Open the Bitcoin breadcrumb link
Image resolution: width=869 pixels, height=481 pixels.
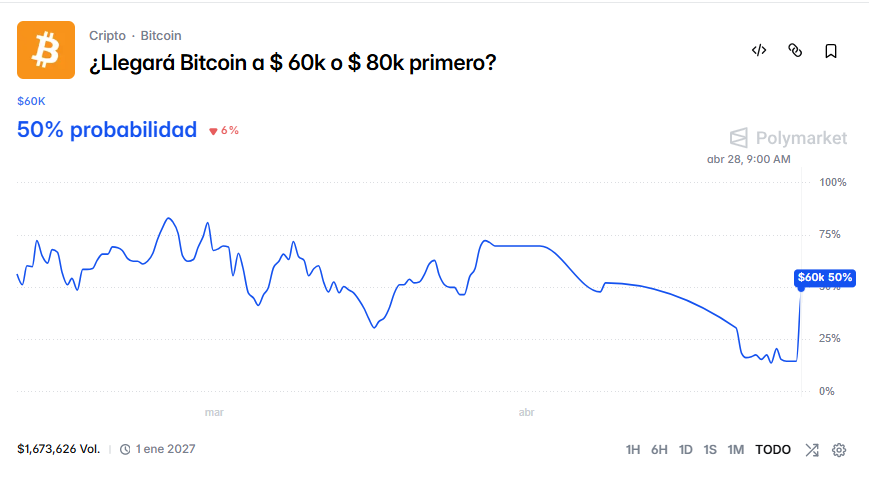coord(161,36)
